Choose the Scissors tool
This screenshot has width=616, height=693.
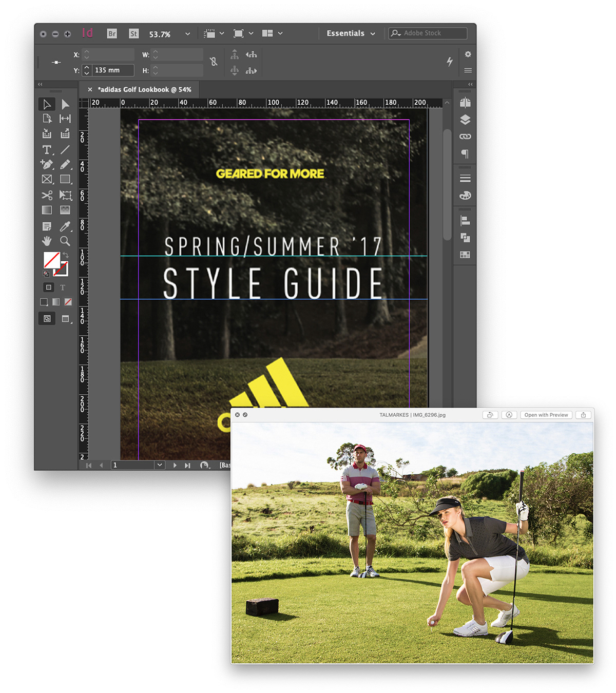click(x=47, y=195)
